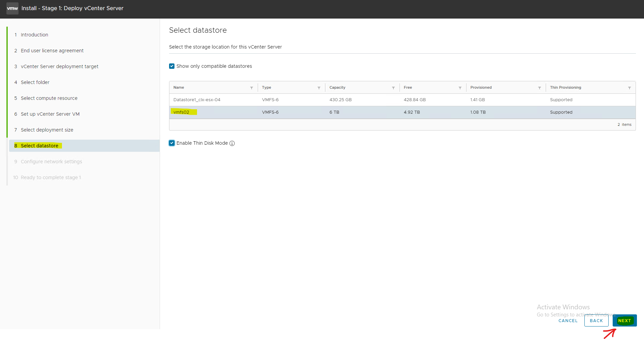The image size is (644, 339).
Task: Select step 8 Select datastore
Action: 84,146
